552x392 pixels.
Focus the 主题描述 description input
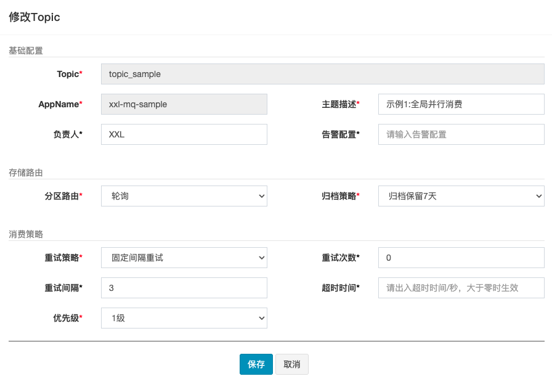click(x=461, y=104)
